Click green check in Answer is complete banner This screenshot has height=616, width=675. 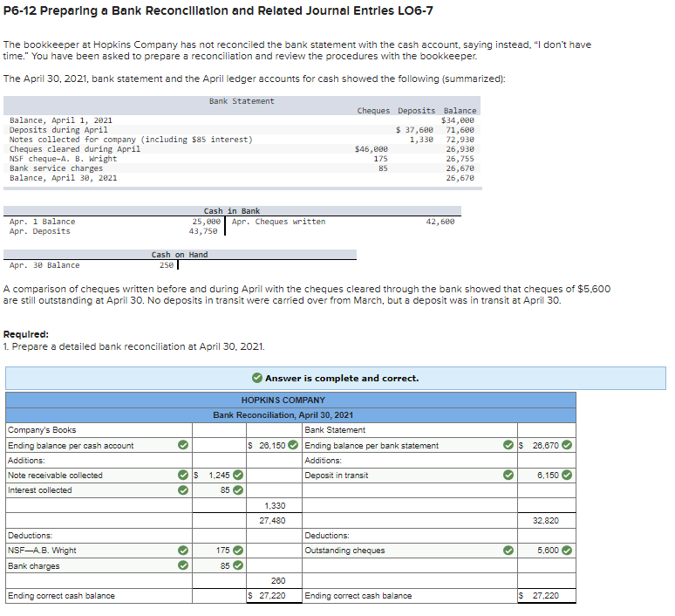tap(257, 378)
